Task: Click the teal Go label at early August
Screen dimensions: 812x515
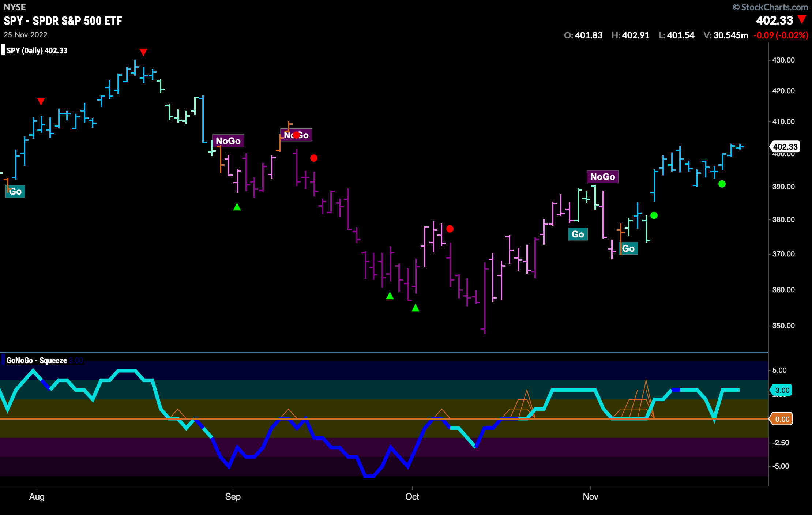Action: click(15, 192)
